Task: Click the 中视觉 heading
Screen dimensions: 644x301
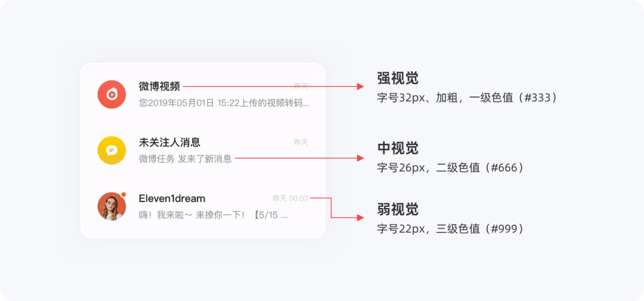Action: pyautogui.click(x=398, y=148)
